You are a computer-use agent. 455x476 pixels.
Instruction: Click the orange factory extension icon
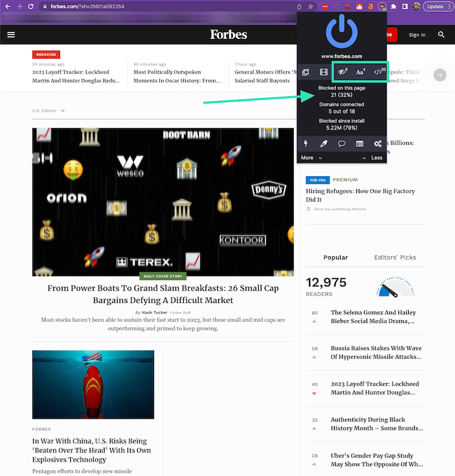click(359, 7)
